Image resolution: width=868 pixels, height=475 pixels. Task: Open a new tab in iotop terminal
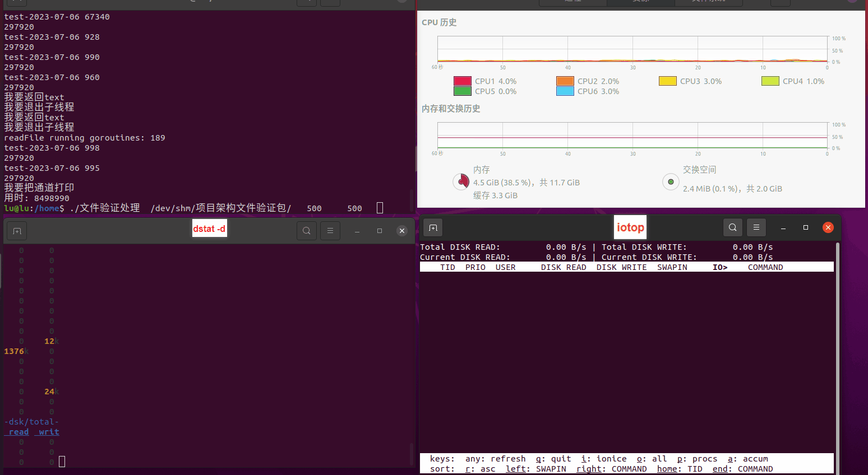coord(433,227)
